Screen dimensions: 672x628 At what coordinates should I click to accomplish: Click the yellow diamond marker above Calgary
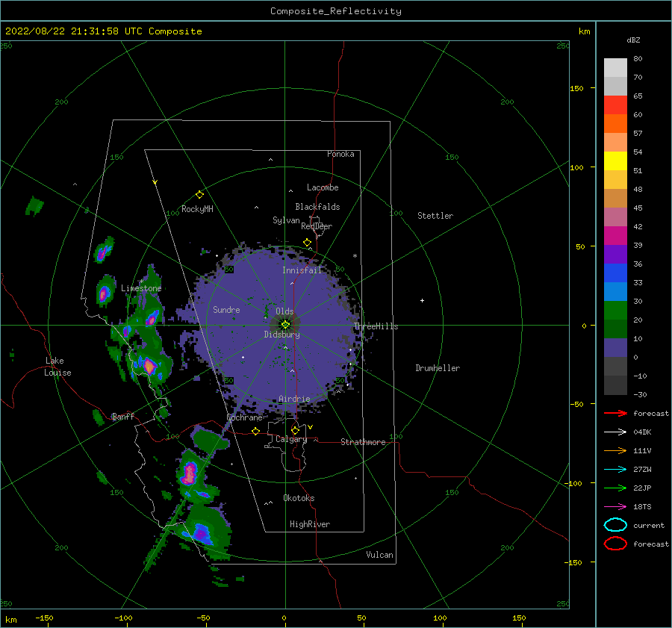click(295, 430)
